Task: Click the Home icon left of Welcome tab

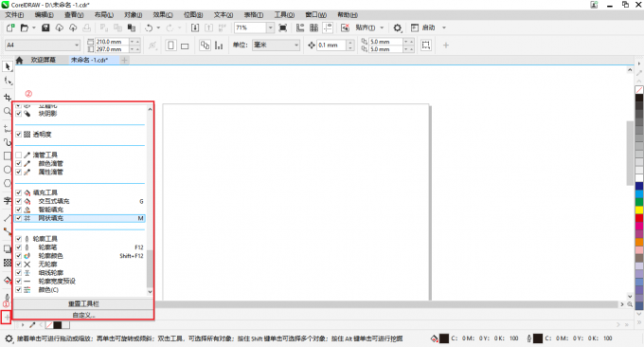Action: tap(19, 60)
